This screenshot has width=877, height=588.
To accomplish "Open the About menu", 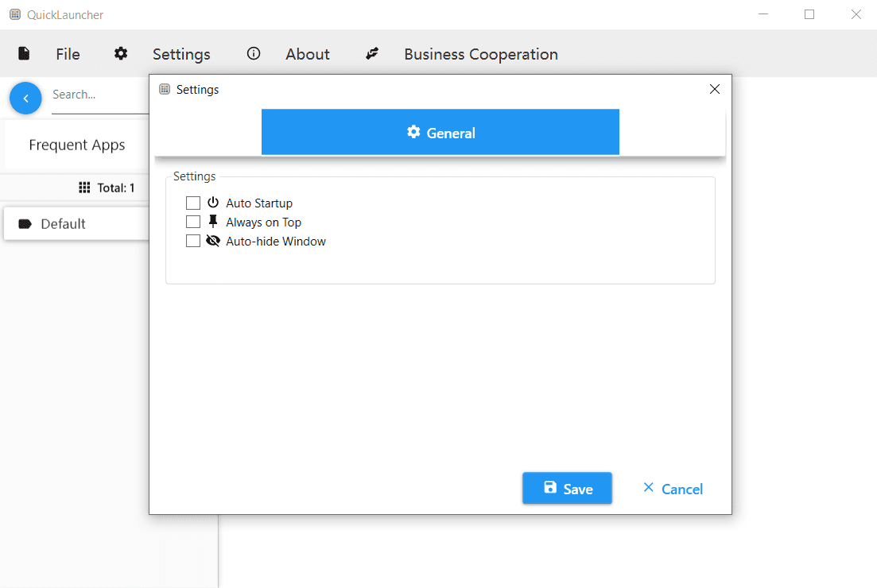I will [x=308, y=54].
